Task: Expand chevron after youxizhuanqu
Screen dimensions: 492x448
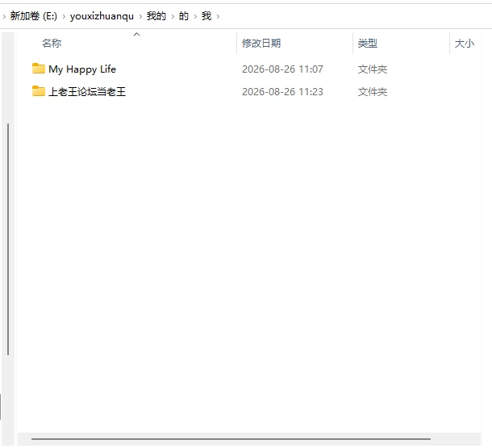Action: tap(140, 16)
